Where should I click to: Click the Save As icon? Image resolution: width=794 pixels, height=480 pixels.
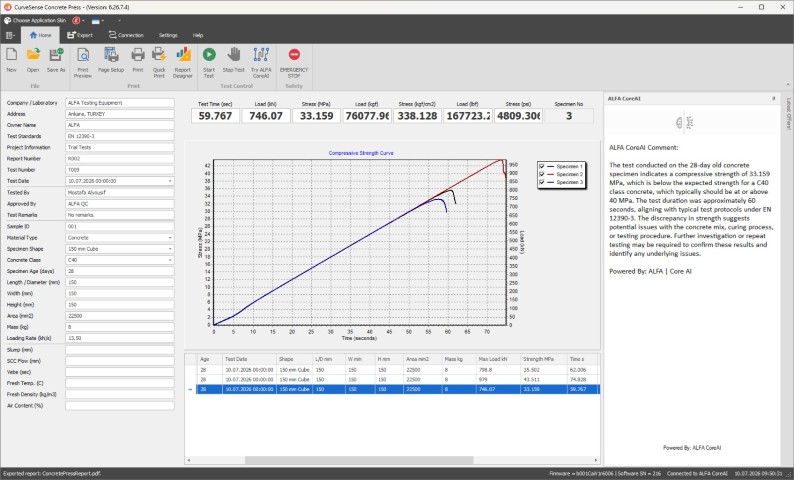click(56, 54)
